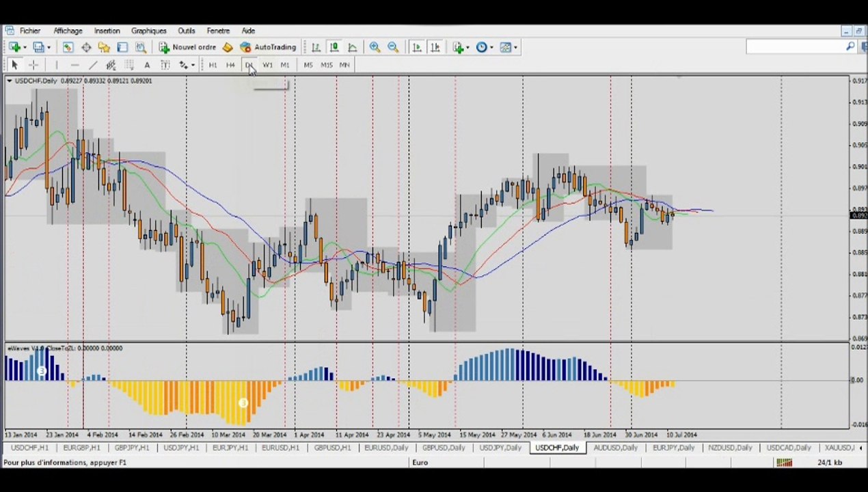The height and width of the screenshot is (492, 868).
Task: Open the Insertion menu
Action: pyautogui.click(x=107, y=31)
